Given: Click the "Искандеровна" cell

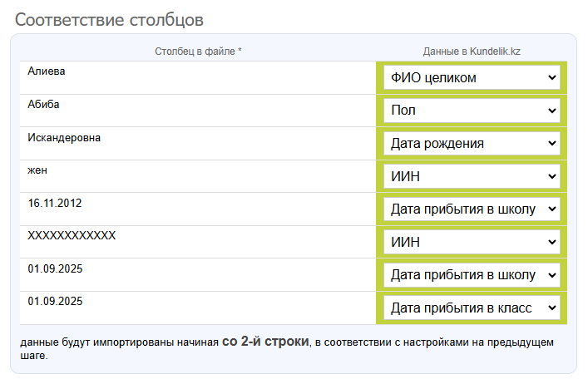Looking at the screenshot, I should pos(64,137).
